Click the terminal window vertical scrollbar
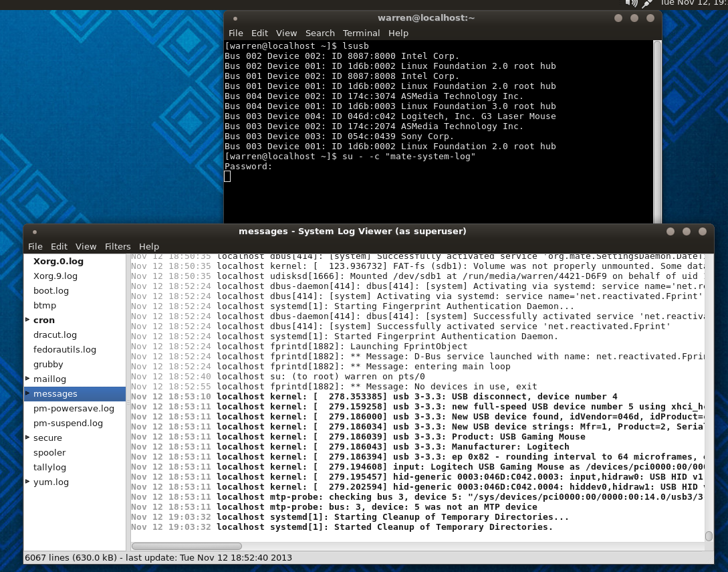 pos(657,131)
